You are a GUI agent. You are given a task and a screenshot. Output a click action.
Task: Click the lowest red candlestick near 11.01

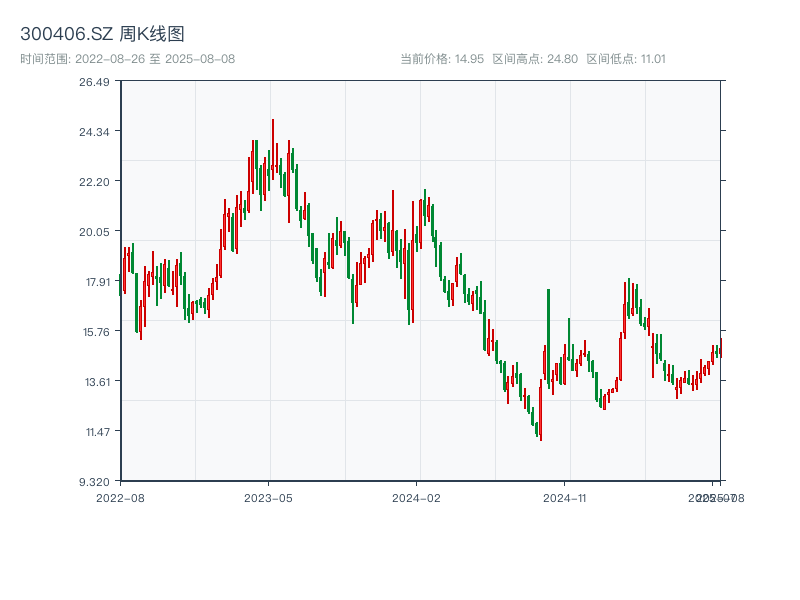(x=540, y=412)
